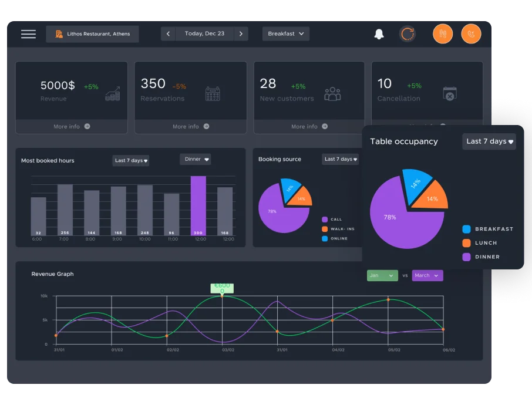Go to the next date arrow
This screenshot has height=405, width=532.
coord(241,34)
